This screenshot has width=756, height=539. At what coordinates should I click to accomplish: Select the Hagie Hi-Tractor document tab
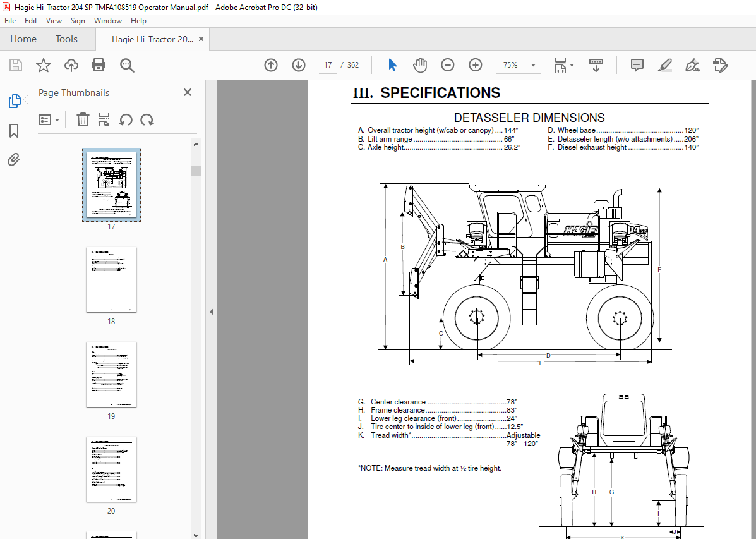tap(152, 39)
